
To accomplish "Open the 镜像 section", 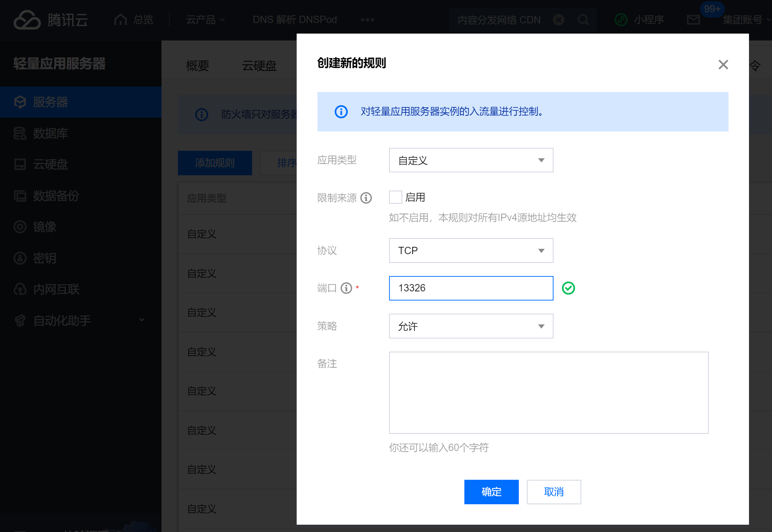I will 45,227.
